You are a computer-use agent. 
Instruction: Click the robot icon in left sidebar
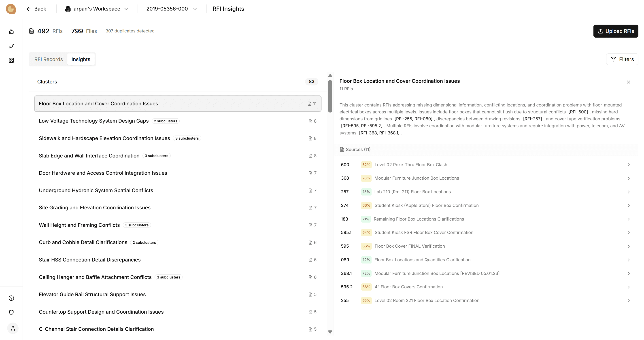coord(11,32)
